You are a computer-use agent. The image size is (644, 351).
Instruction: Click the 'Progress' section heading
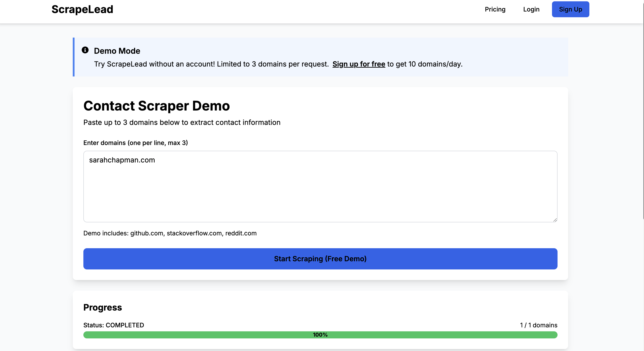pos(102,307)
